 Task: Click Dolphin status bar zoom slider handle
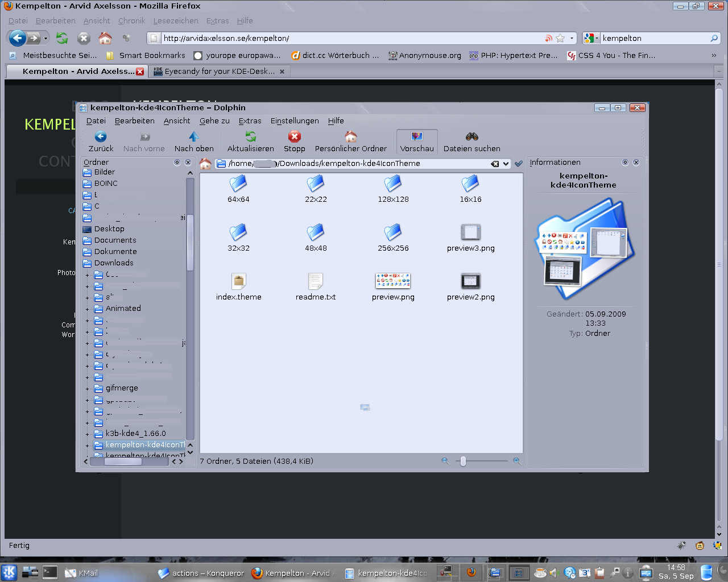(x=463, y=462)
